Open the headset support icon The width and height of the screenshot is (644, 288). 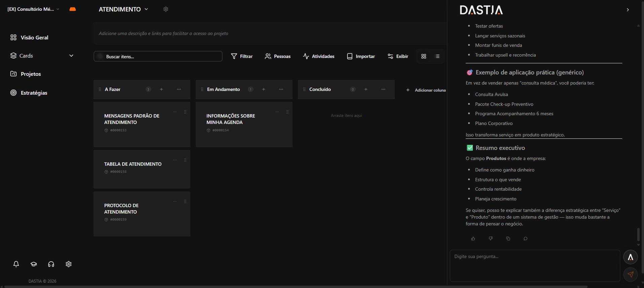pos(51,264)
